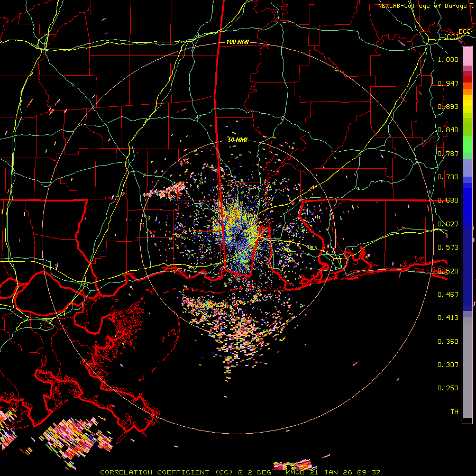476x476 pixels.
Task: Select the 0.467 legend value
Action: (x=448, y=295)
